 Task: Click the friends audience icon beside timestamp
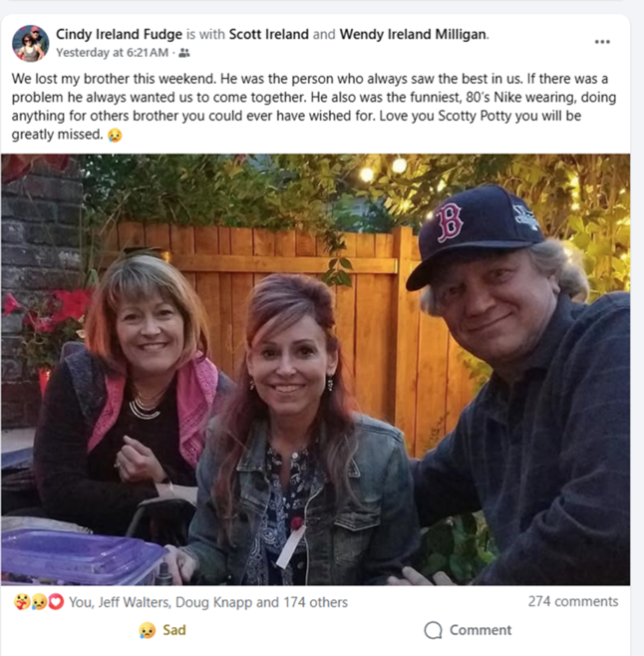184,53
